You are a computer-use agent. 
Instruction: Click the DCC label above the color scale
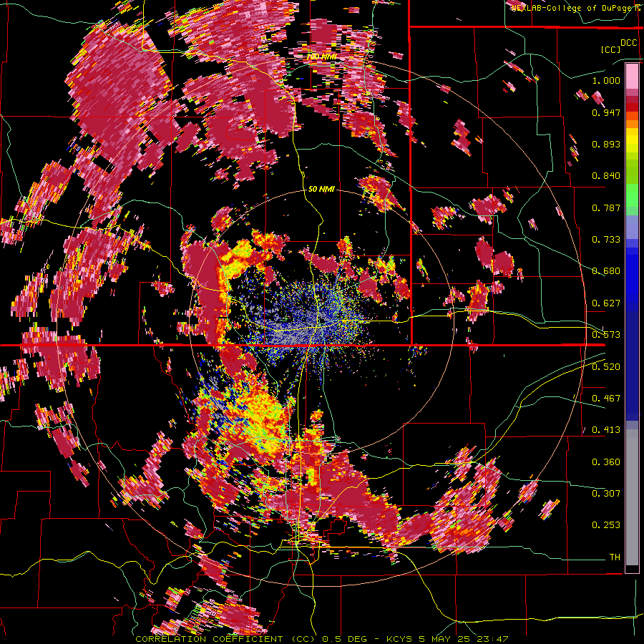pos(628,43)
